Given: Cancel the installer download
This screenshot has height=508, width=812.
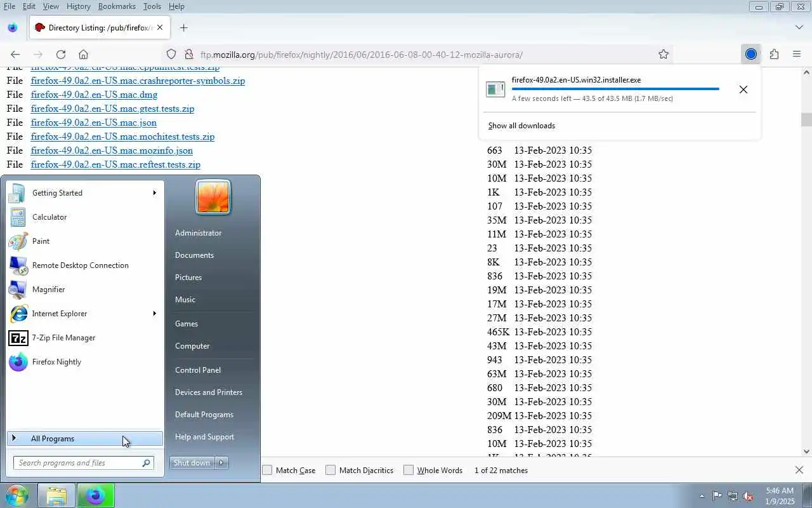Looking at the screenshot, I should tap(743, 90).
